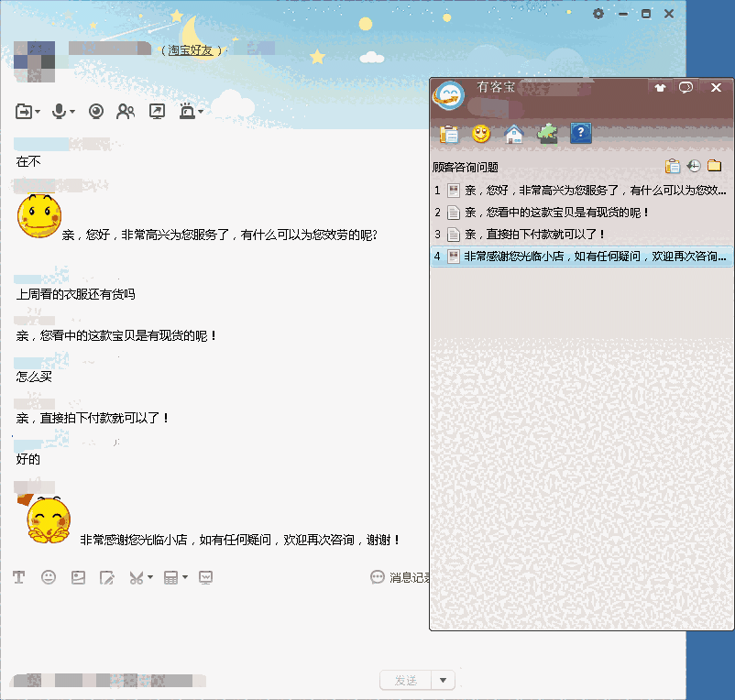Click chat message 上周看的衣服还有货吗
The height and width of the screenshot is (700, 735).
click(x=75, y=294)
